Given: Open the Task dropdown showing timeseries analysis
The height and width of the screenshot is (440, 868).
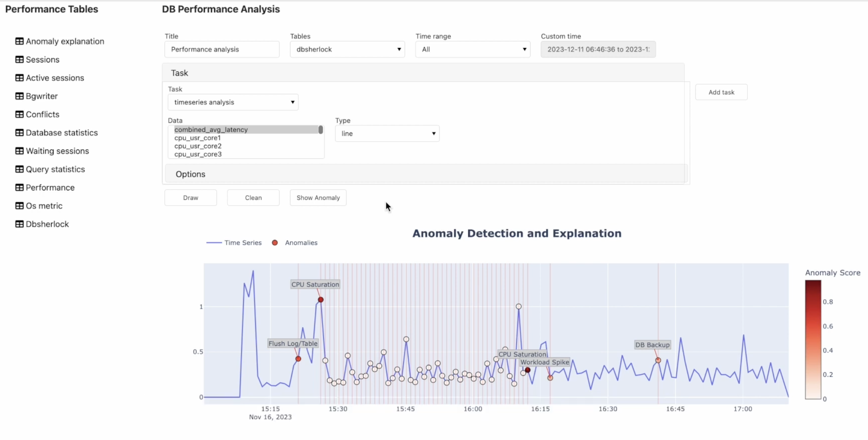Looking at the screenshot, I should 233,102.
